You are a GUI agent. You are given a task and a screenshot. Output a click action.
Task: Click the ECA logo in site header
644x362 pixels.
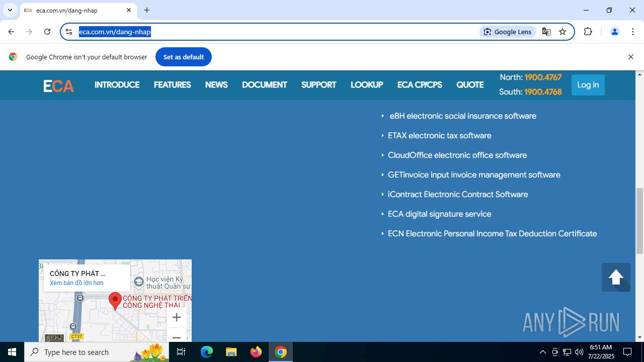(58, 86)
